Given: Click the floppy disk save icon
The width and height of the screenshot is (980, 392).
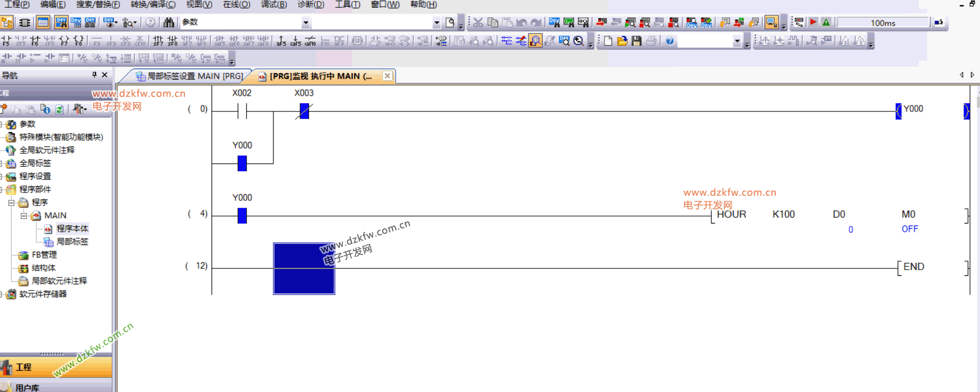Looking at the screenshot, I should [636, 41].
